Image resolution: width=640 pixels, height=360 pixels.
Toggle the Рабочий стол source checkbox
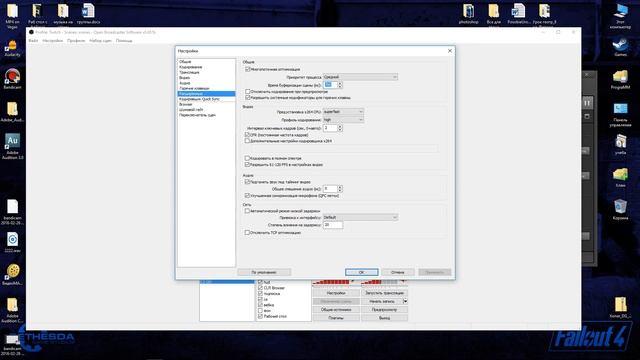pos(260,316)
